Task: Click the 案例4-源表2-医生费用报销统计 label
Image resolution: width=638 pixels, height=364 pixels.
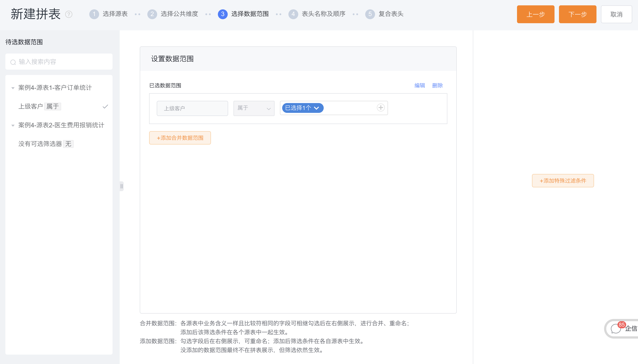Action: pyautogui.click(x=61, y=125)
